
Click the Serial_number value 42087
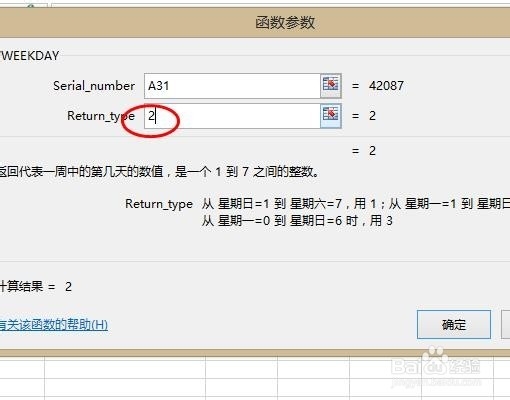(x=386, y=86)
